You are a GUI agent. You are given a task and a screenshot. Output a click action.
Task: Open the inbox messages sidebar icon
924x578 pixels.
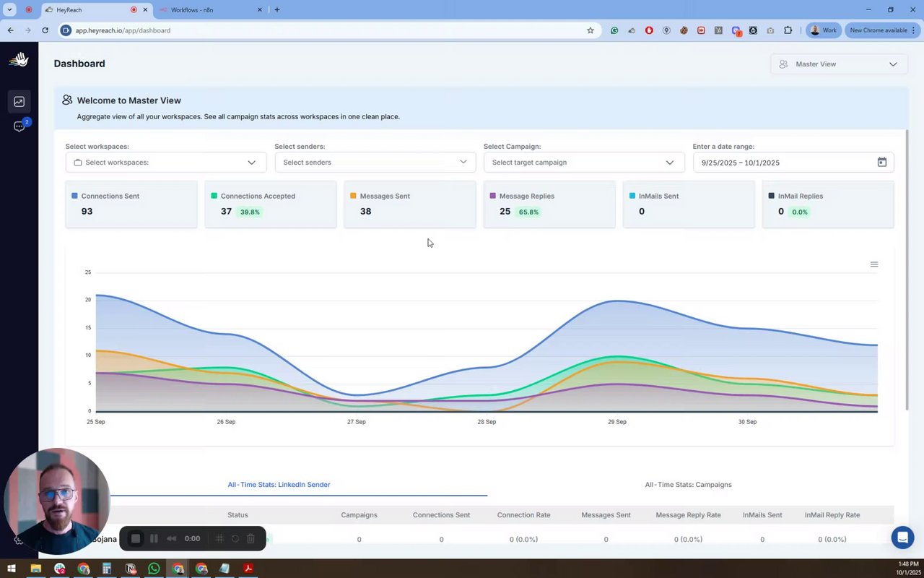(x=19, y=126)
